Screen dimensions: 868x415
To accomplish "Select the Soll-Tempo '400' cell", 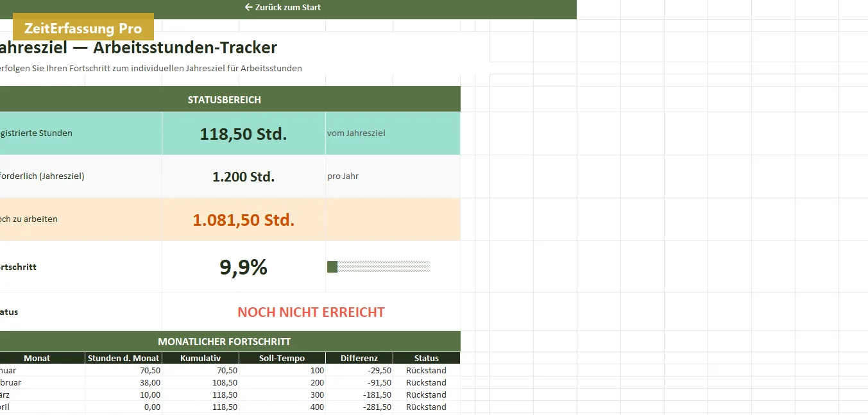I will point(282,407).
